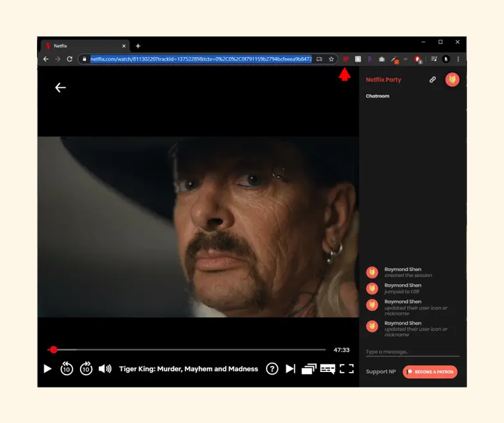The width and height of the screenshot is (504, 423).
Task: Click the avatar beside "created the session"
Action: [x=372, y=273]
